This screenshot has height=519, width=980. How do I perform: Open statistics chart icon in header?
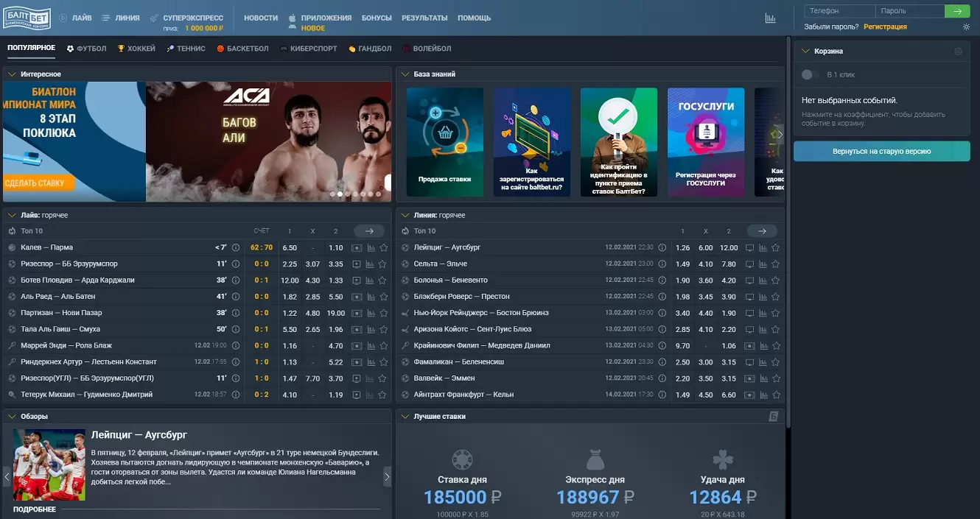coord(770,18)
